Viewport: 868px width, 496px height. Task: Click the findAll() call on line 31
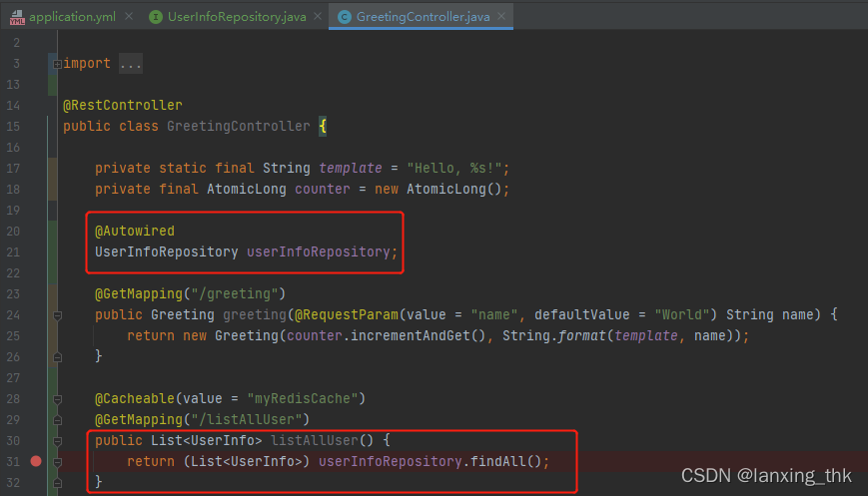coord(505,462)
